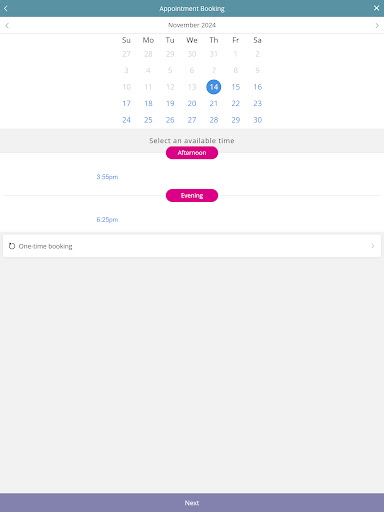
Task: Choose Saturday the 16th
Action: coord(258,87)
